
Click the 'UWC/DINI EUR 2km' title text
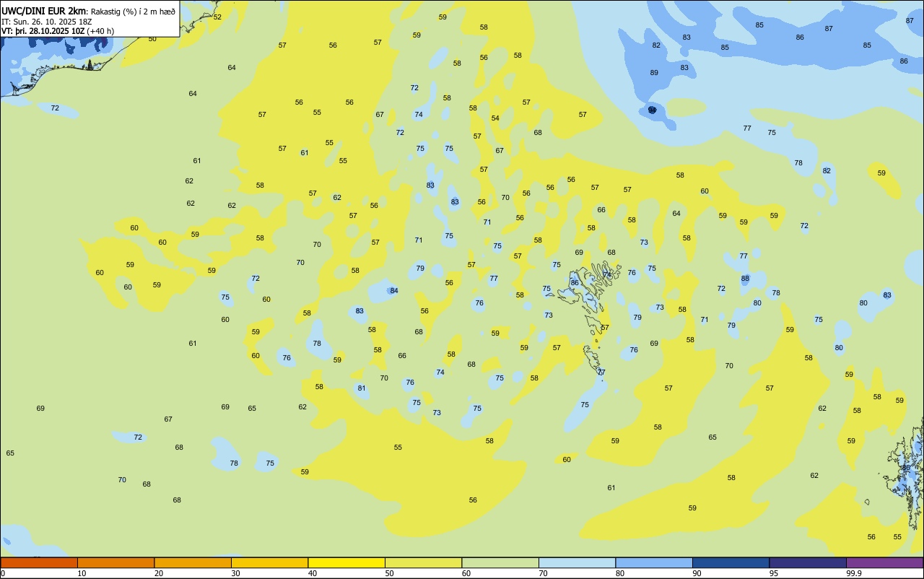pyautogui.click(x=43, y=11)
